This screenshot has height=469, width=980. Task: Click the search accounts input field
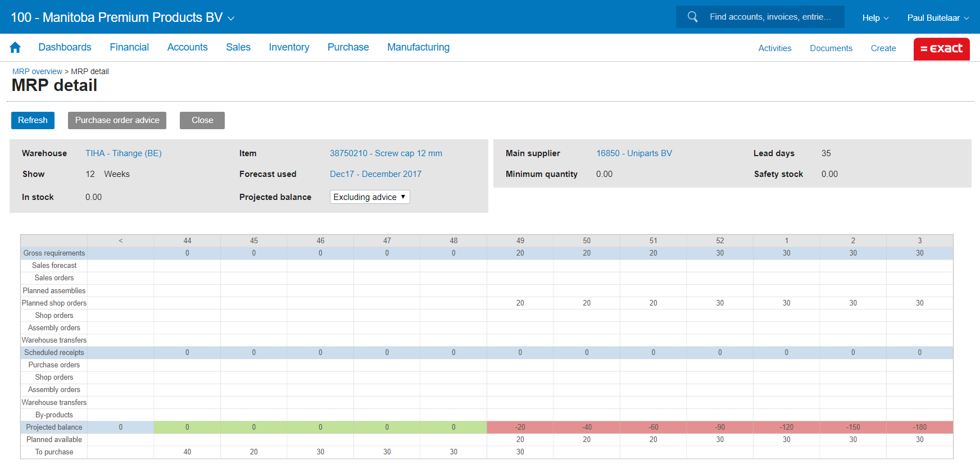click(770, 17)
